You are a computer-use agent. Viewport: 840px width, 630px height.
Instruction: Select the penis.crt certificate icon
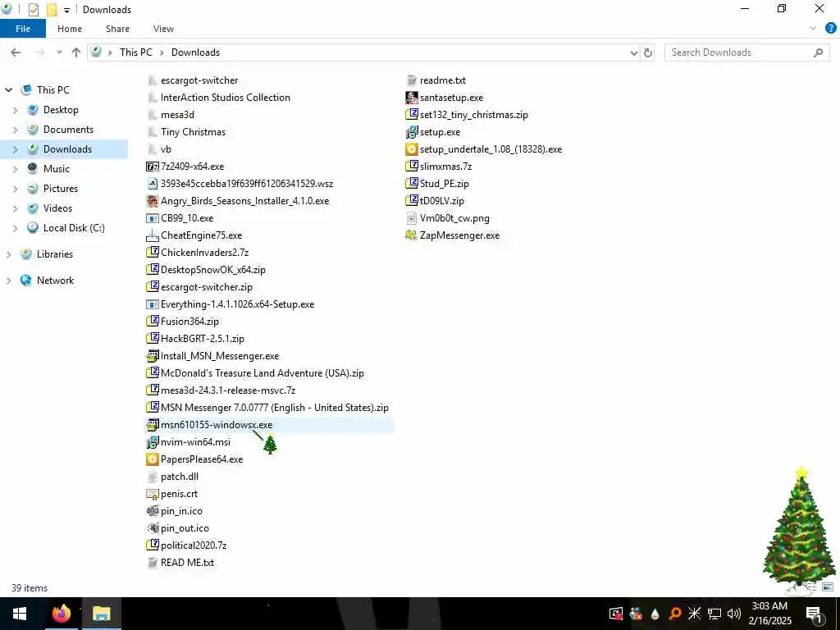click(x=153, y=493)
